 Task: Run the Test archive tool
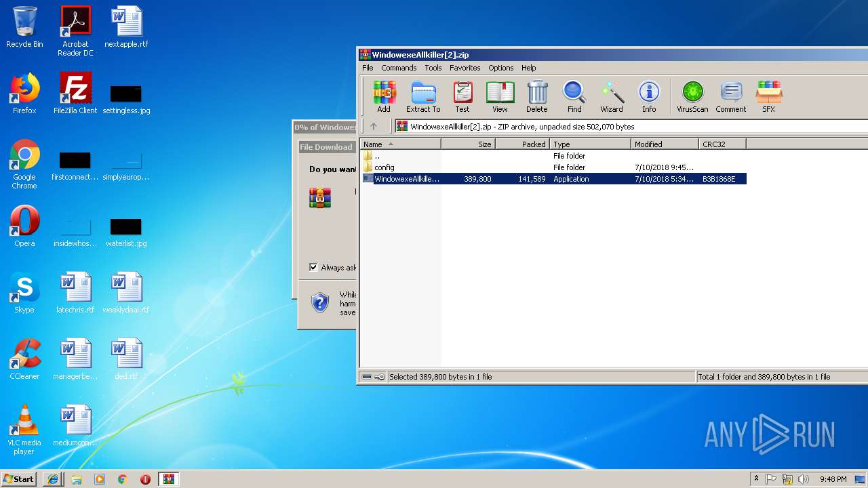point(462,96)
